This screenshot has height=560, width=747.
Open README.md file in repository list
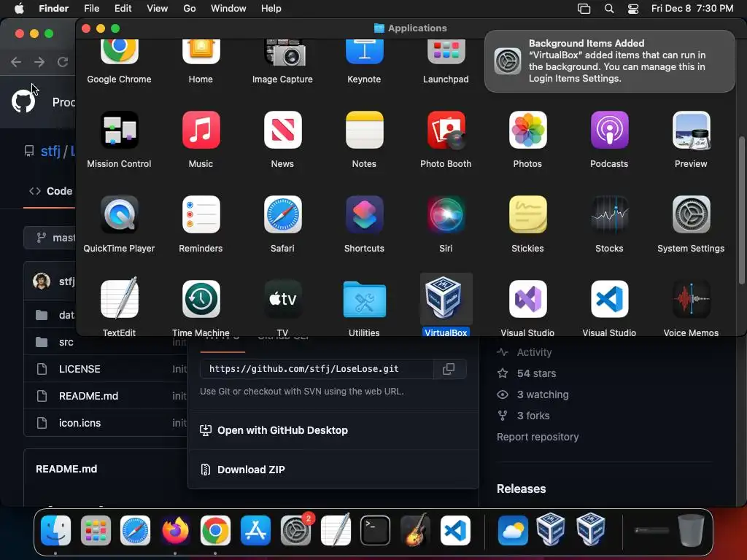[88, 396]
